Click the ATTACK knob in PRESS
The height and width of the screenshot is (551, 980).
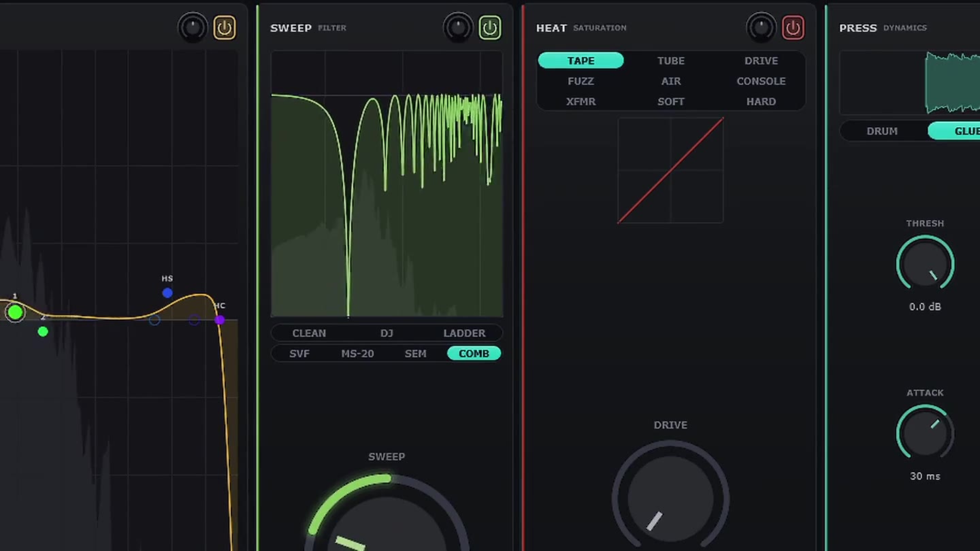click(x=925, y=433)
